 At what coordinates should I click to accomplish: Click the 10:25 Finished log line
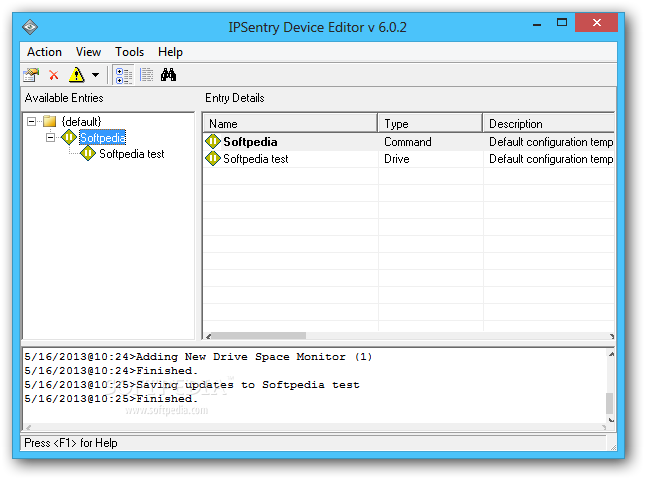(x=111, y=399)
